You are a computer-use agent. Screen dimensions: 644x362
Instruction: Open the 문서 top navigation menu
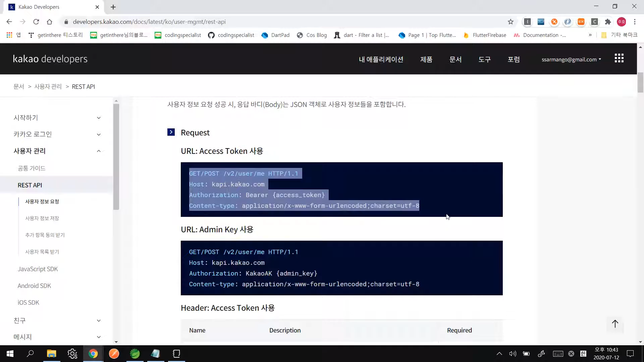pyautogui.click(x=455, y=59)
